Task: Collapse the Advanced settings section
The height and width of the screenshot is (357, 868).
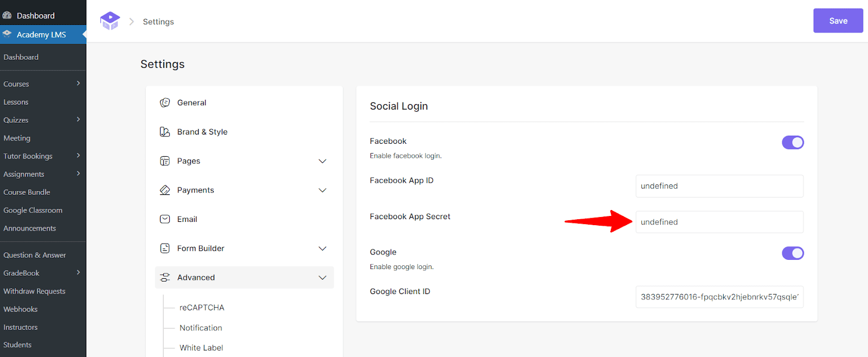Action: coord(322,277)
